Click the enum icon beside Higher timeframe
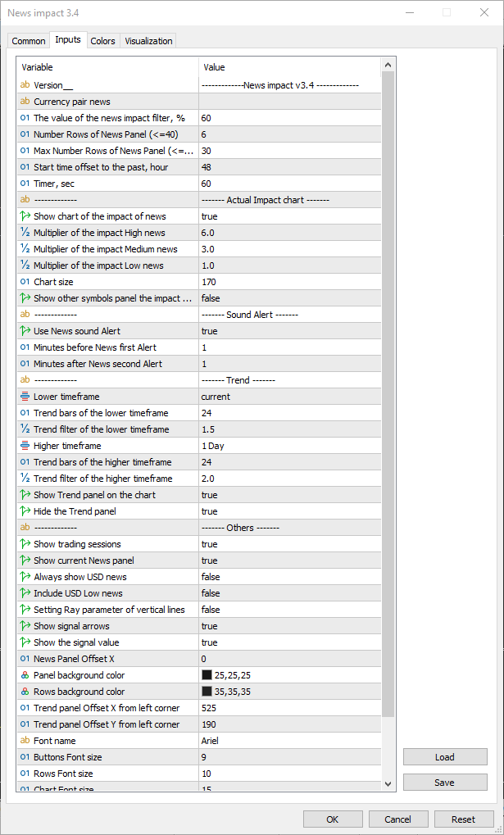The image size is (504, 835). coord(25,446)
